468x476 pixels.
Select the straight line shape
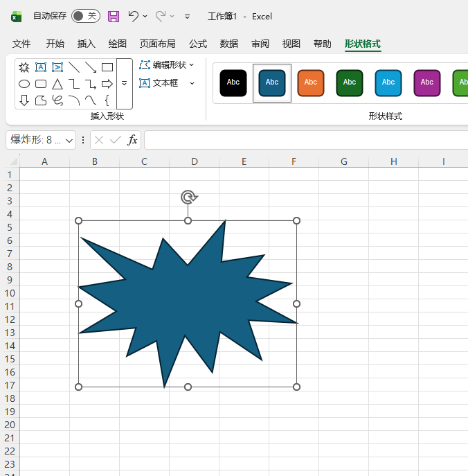click(x=74, y=67)
